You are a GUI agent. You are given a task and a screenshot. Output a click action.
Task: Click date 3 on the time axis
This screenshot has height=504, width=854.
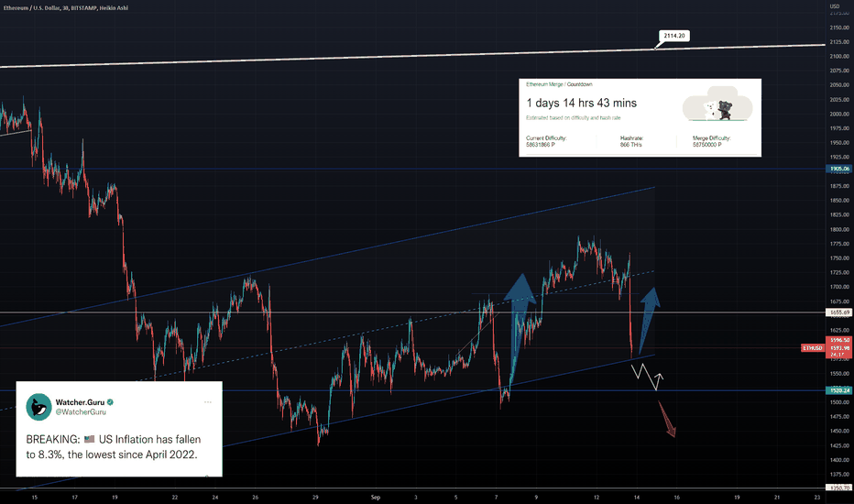416,498
